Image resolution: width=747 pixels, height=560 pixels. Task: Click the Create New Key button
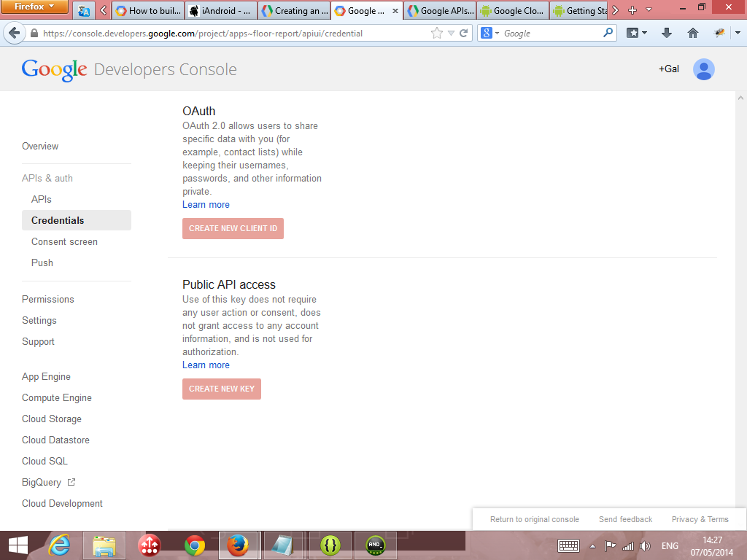(222, 389)
